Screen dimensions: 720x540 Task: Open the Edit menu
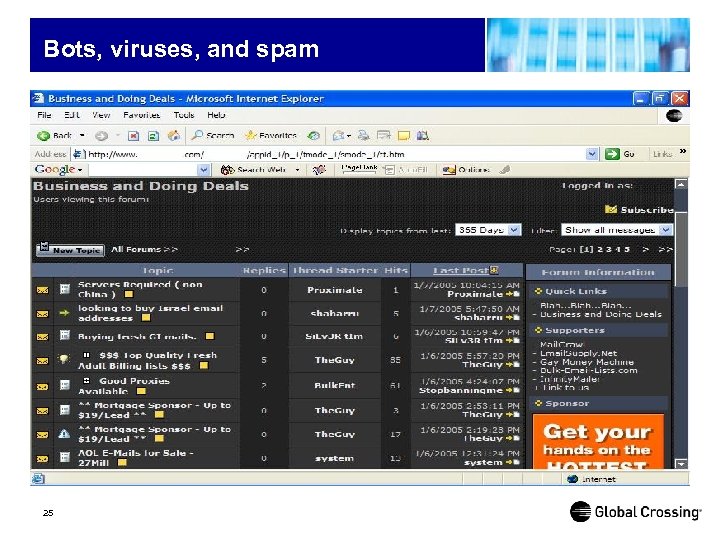[72, 115]
